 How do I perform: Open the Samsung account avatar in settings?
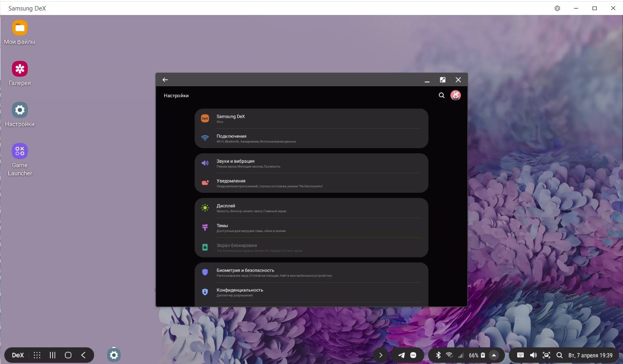[x=456, y=95]
